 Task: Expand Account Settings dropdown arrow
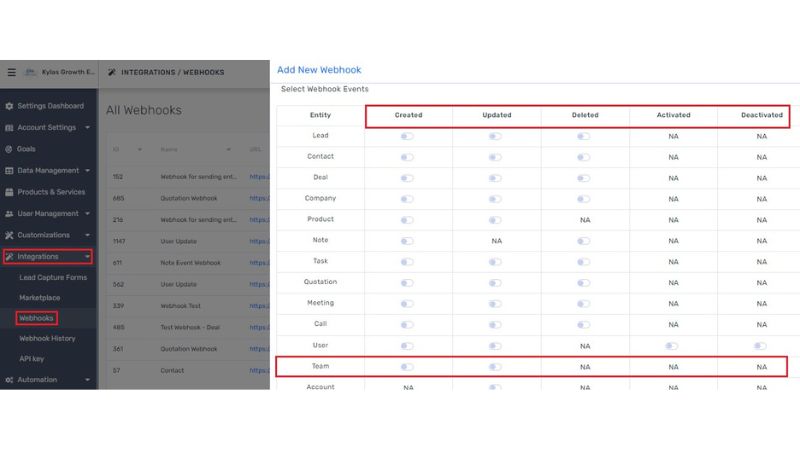point(88,128)
